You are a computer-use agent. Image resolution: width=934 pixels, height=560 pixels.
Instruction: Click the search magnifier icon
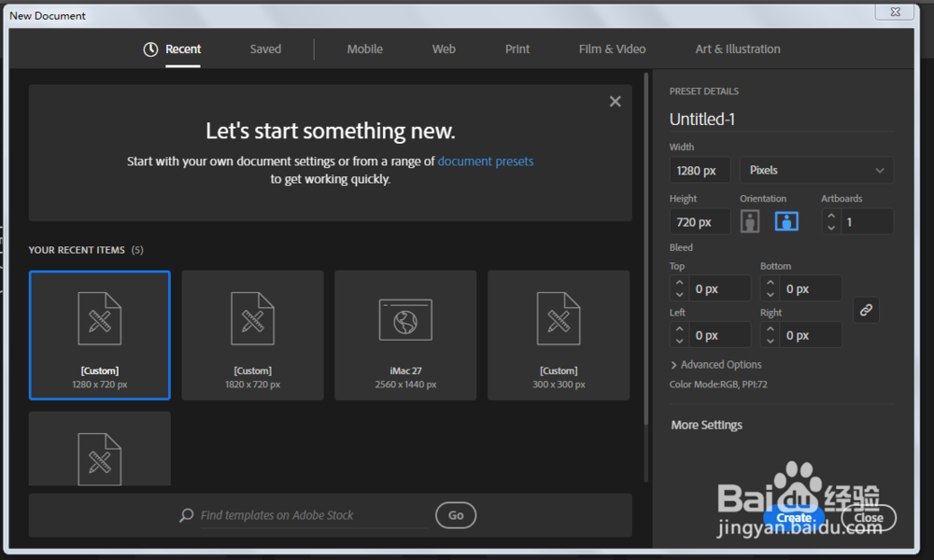point(187,515)
